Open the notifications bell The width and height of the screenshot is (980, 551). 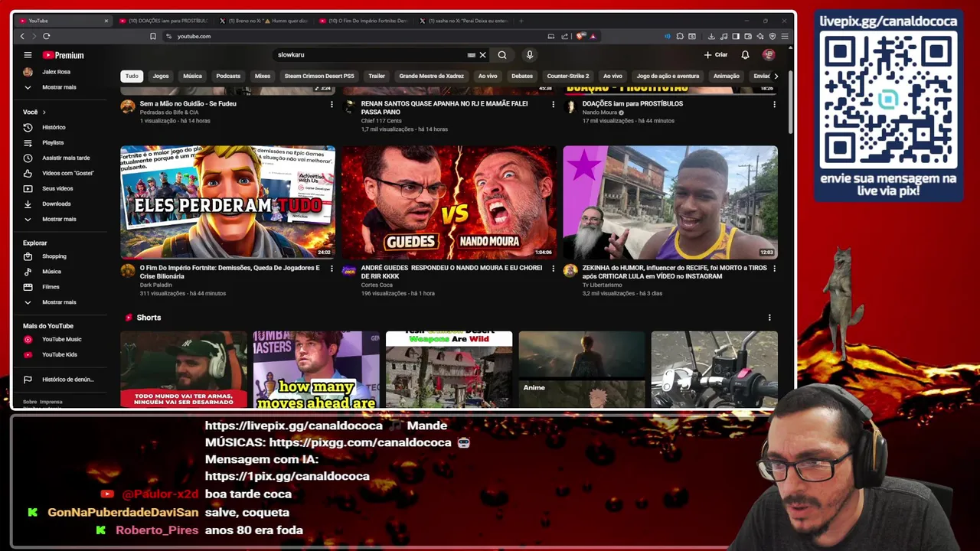(745, 55)
